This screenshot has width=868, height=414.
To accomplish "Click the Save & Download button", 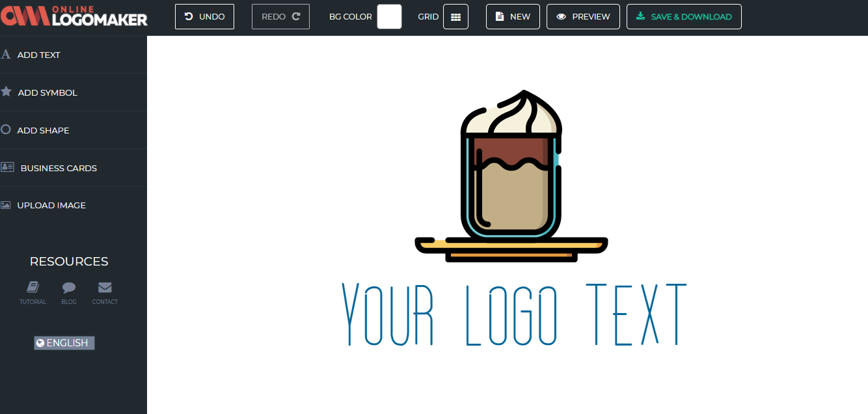I will 684,16.
